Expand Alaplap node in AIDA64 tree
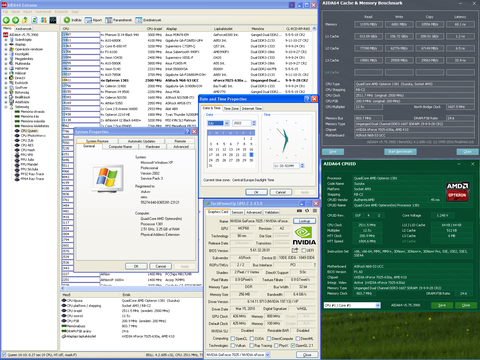This screenshot has height=360, width=480. tap(6, 44)
